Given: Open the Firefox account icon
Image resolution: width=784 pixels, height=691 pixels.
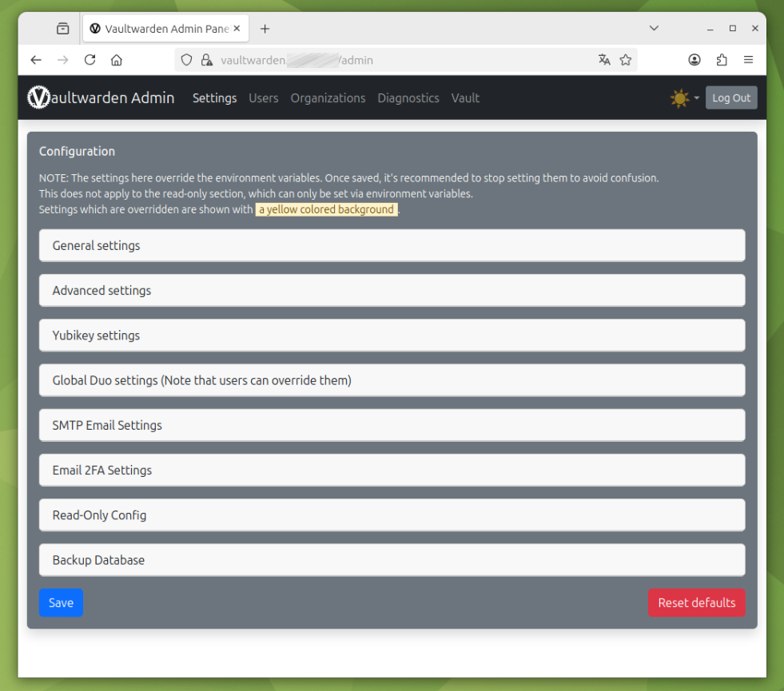Looking at the screenshot, I should pyautogui.click(x=694, y=60).
